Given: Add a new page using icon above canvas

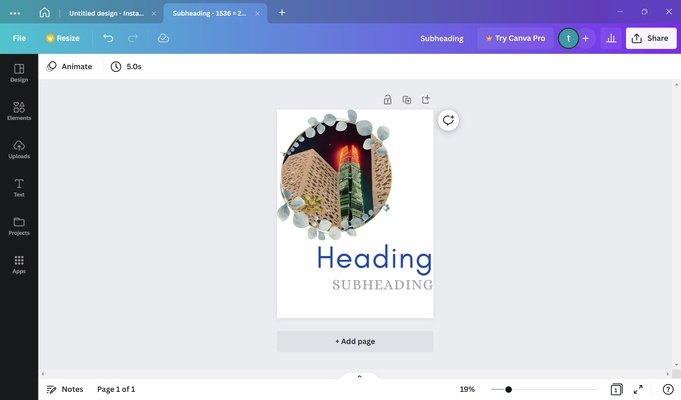Looking at the screenshot, I should pos(426,100).
